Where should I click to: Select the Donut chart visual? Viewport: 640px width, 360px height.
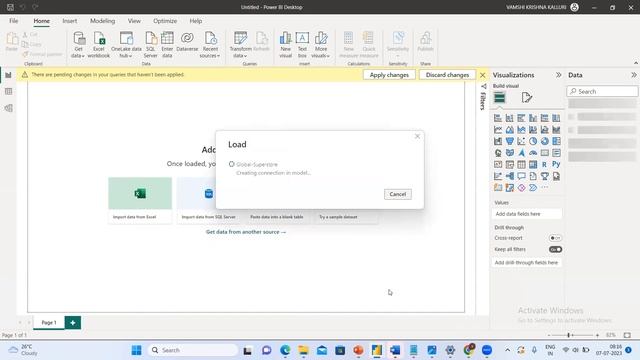(x=544, y=141)
